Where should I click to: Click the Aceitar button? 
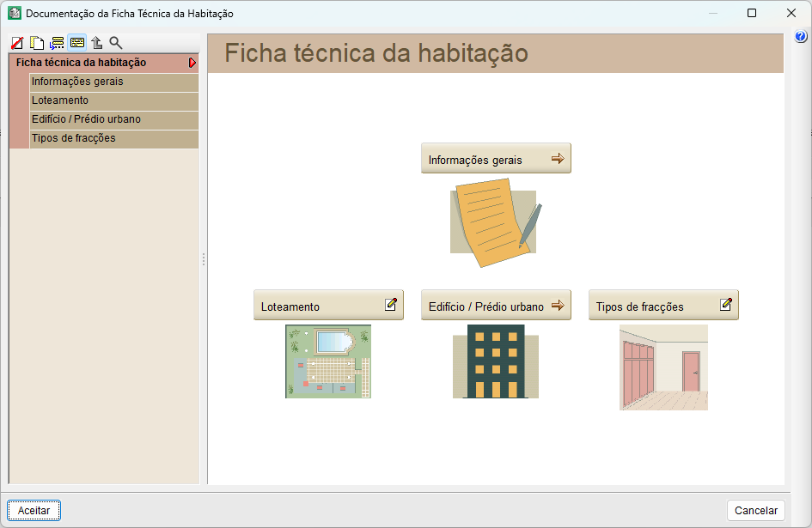pos(34,510)
